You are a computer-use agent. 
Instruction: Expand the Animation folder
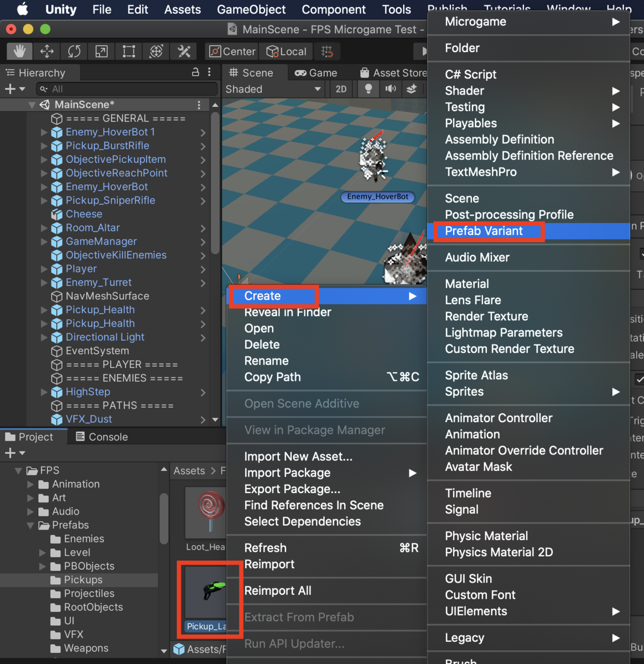tap(30, 484)
